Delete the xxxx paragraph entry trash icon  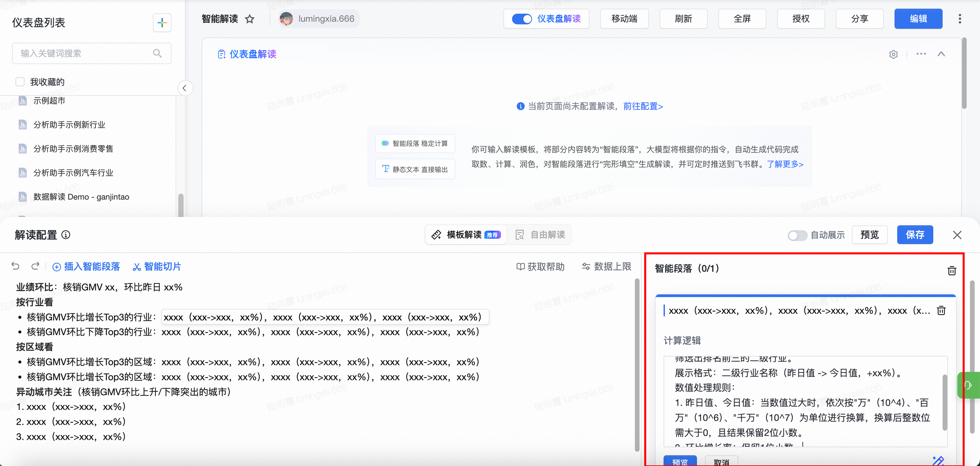(941, 311)
